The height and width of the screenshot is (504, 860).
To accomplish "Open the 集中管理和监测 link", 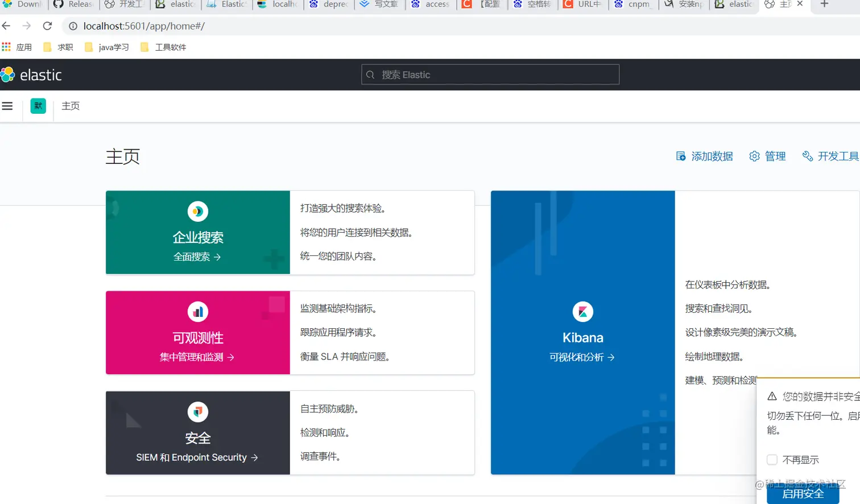I will click(x=197, y=357).
